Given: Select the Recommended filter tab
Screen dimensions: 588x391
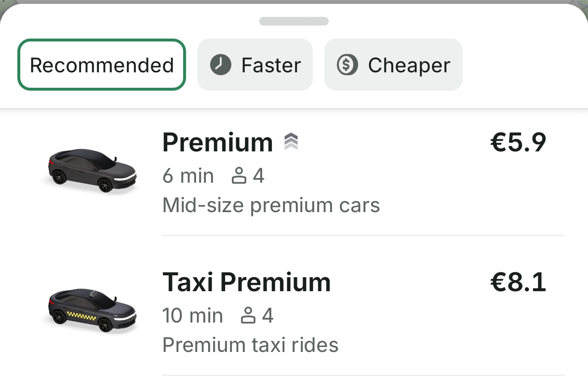Looking at the screenshot, I should click(102, 65).
